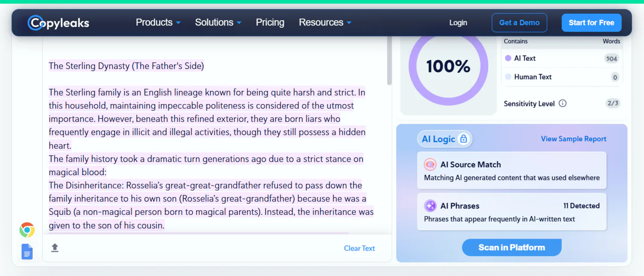Click the Start for Free button

[591, 23]
